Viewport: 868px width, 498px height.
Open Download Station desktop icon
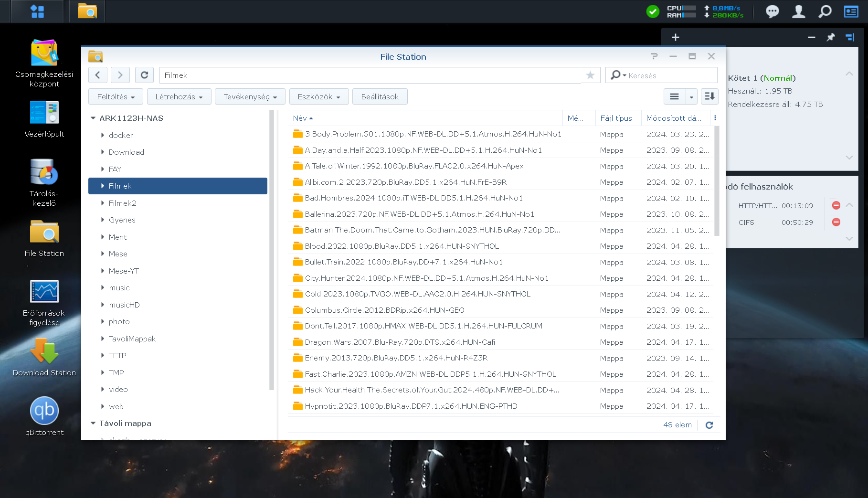(44, 351)
